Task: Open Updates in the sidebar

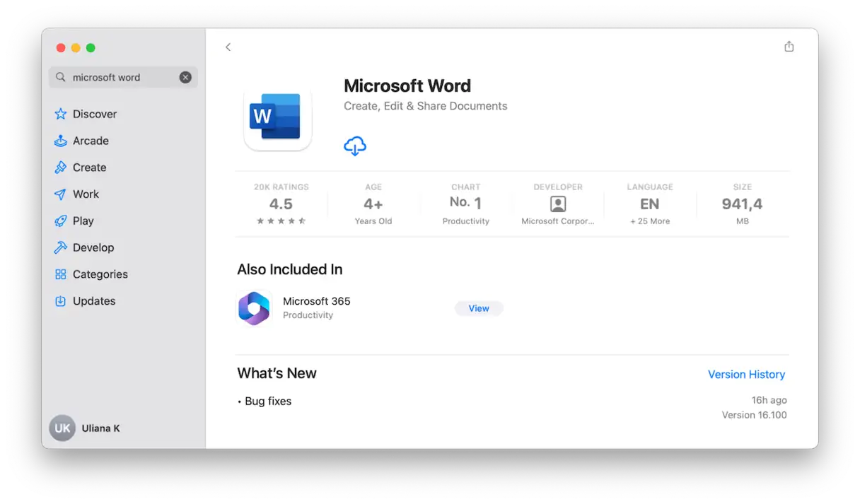Action: [x=93, y=301]
